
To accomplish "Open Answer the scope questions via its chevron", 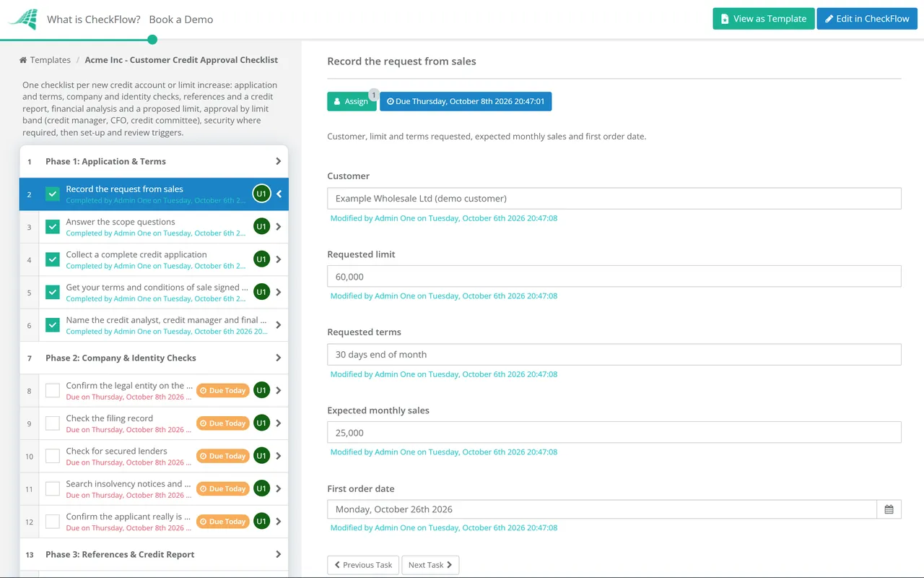I will 279,227.
